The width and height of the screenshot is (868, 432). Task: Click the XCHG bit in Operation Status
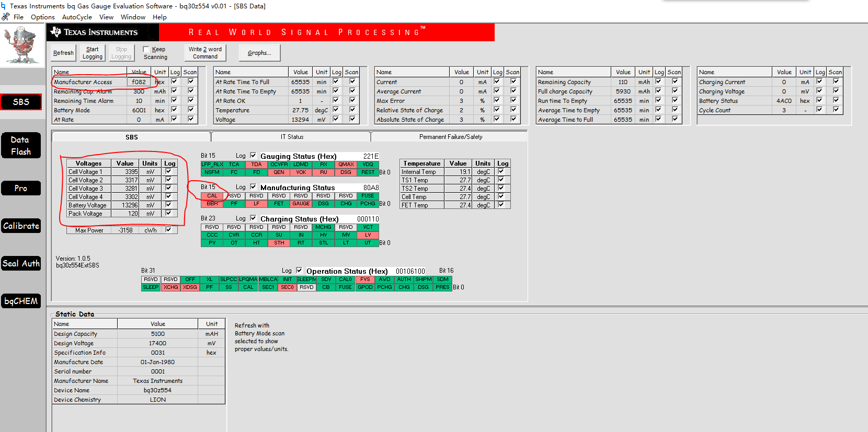pyautogui.click(x=170, y=287)
